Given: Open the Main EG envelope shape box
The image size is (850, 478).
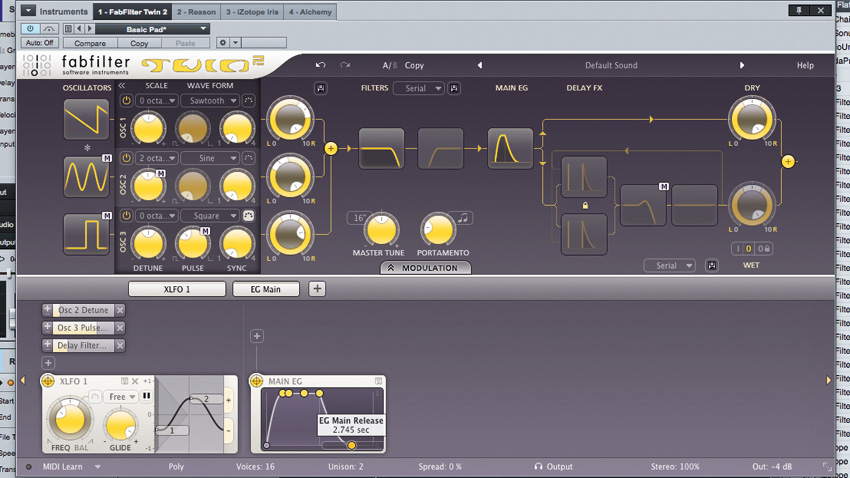Looking at the screenshot, I should (510, 148).
